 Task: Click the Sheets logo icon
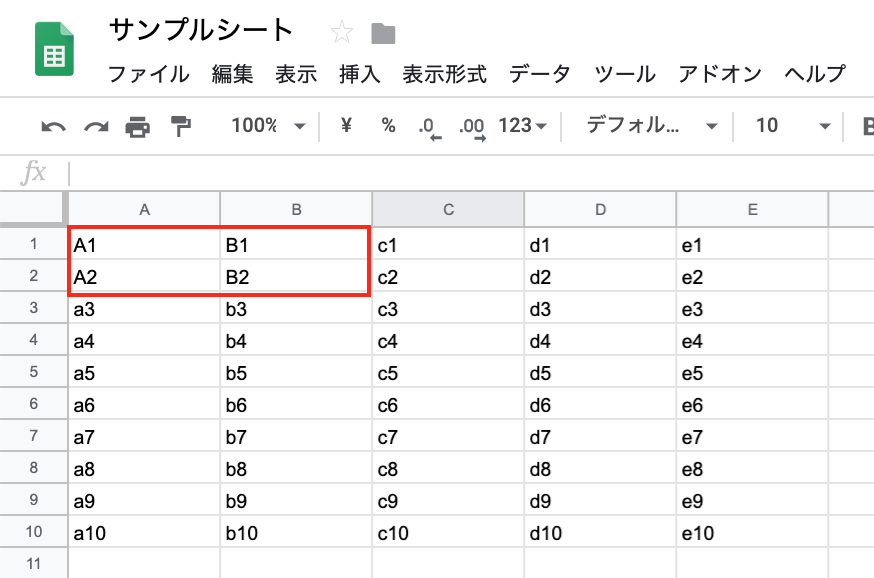point(55,48)
